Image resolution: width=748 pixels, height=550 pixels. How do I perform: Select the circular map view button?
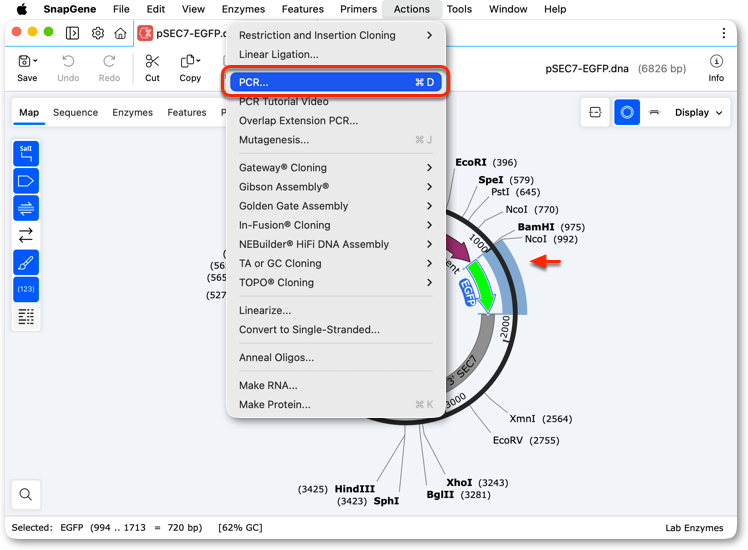coord(627,112)
